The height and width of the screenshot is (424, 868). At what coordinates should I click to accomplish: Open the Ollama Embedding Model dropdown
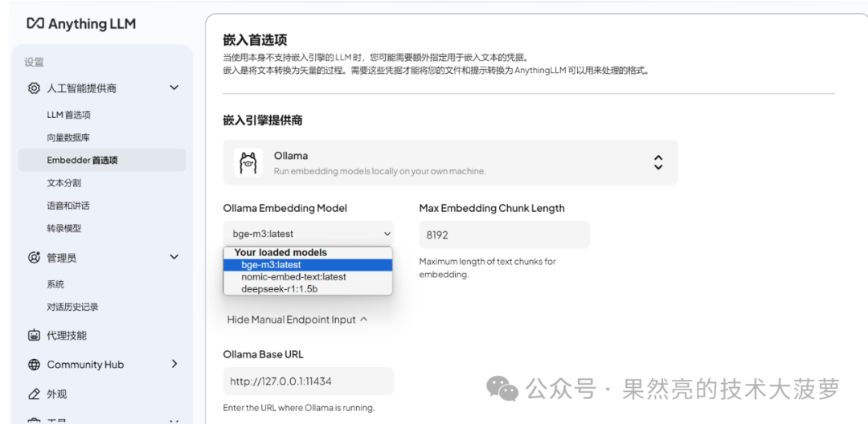click(x=309, y=234)
